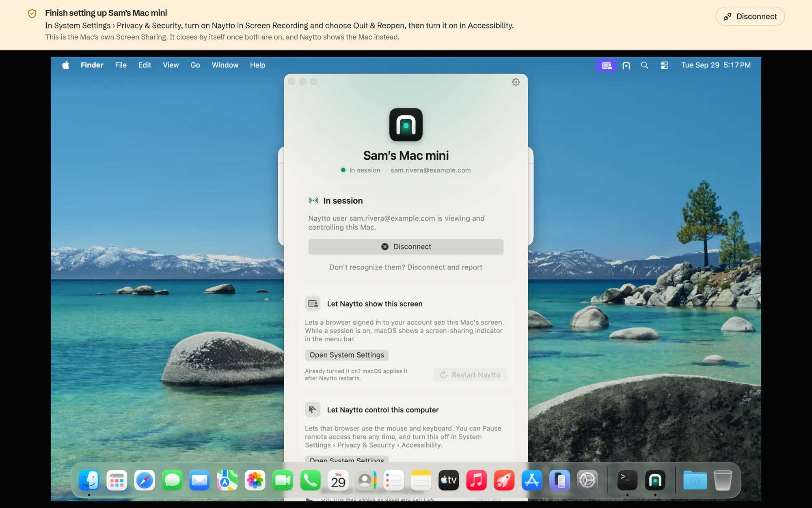Click "sam.rivera@example.com" beside the In session status
Screen dimensions: 812x508
431,170
